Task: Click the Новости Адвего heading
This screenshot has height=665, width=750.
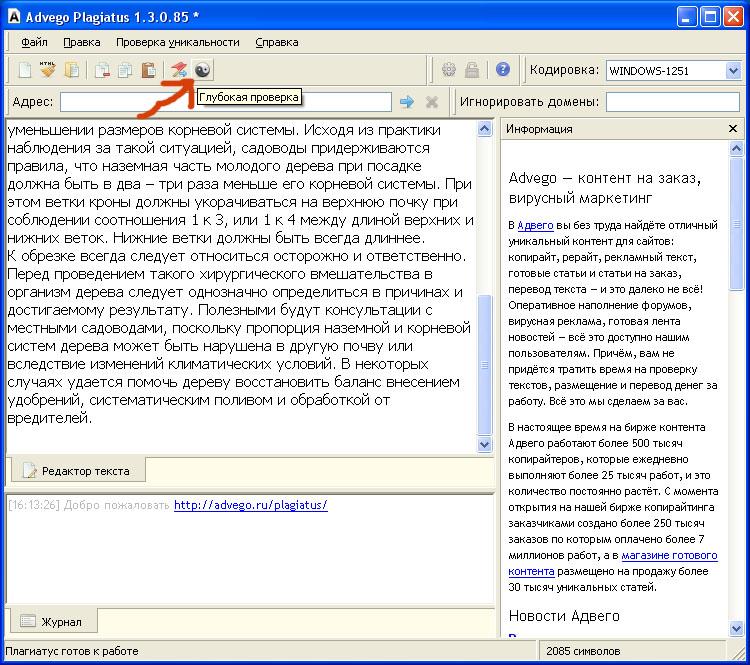Action: (x=564, y=615)
